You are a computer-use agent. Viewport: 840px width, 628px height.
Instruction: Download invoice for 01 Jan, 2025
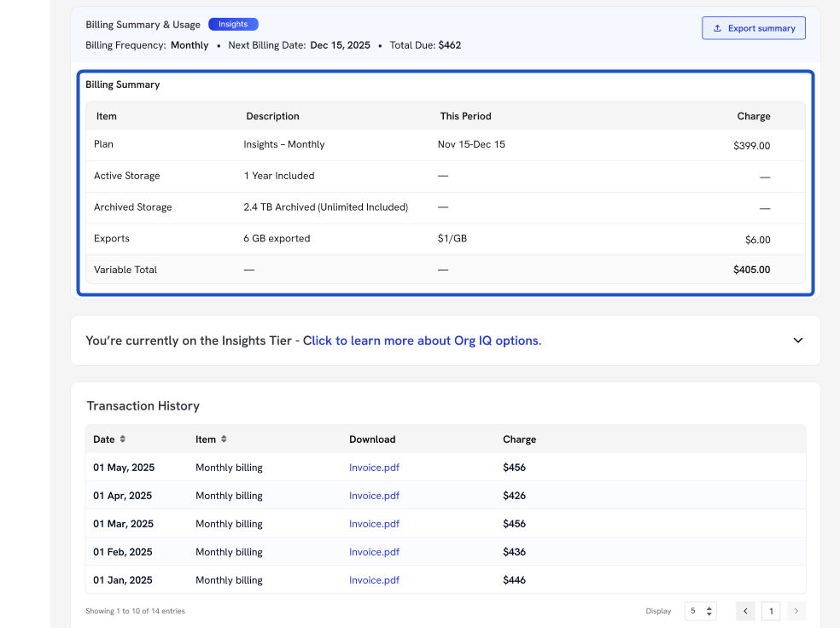(x=374, y=580)
